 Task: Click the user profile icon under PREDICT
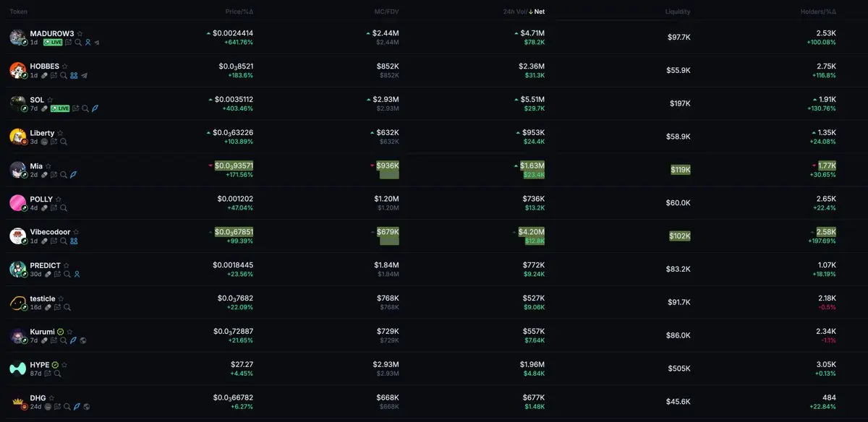(76, 275)
